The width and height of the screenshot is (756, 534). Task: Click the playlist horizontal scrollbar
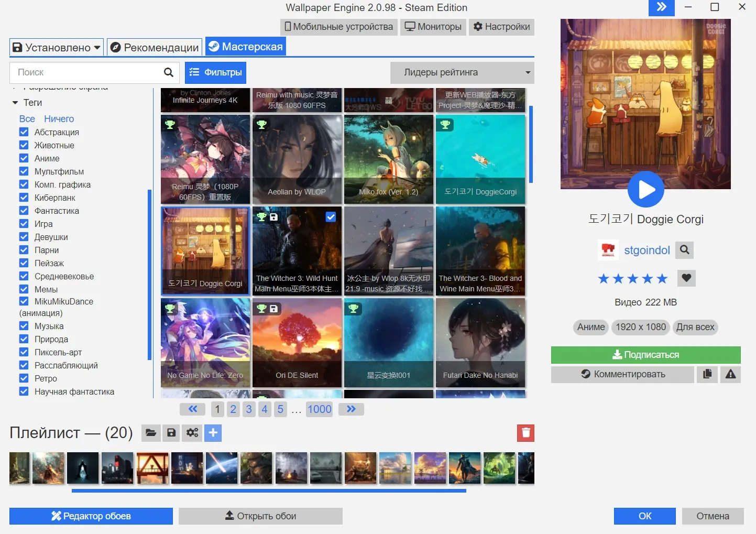tap(269, 491)
